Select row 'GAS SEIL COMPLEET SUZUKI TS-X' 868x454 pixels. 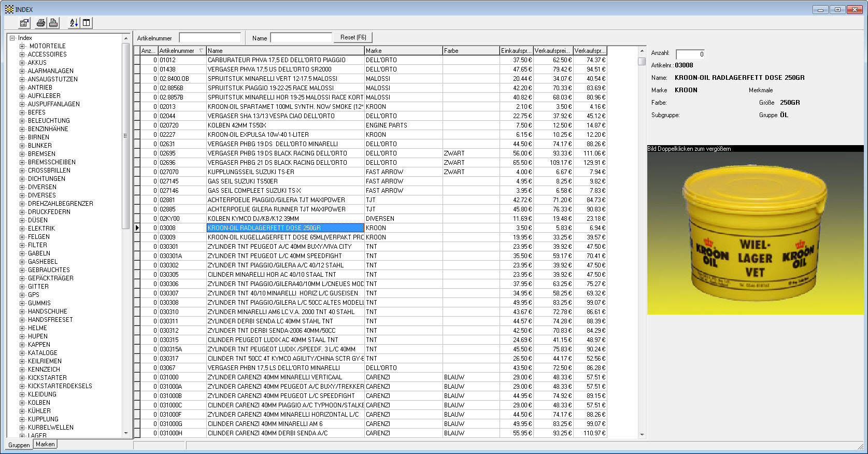coord(286,191)
